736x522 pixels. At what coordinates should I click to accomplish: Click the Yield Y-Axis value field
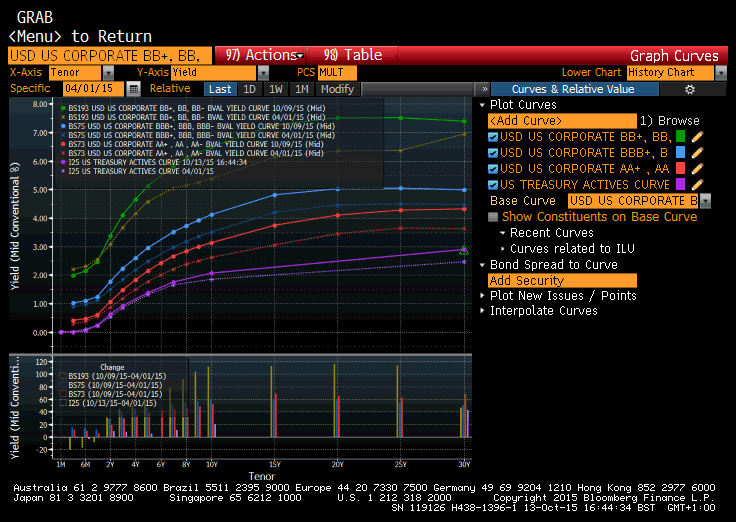(x=214, y=73)
